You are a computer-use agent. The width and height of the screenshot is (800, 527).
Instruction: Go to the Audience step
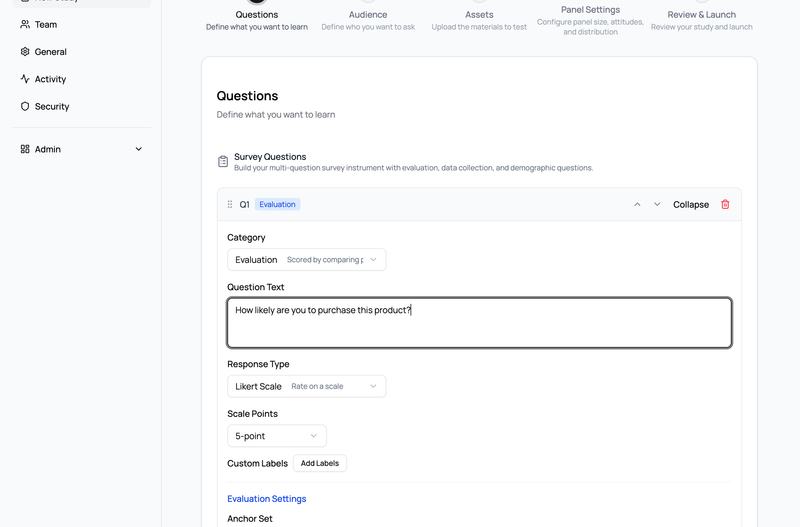click(x=368, y=15)
